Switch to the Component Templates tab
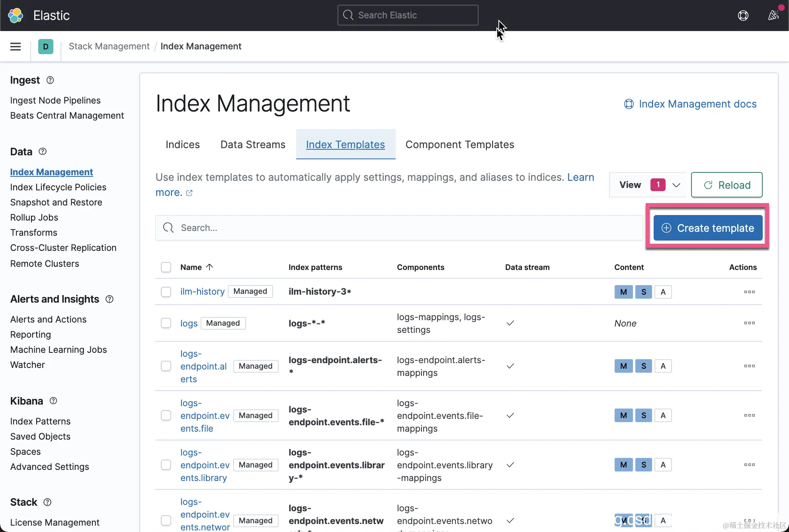The width and height of the screenshot is (789, 532). click(460, 145)
